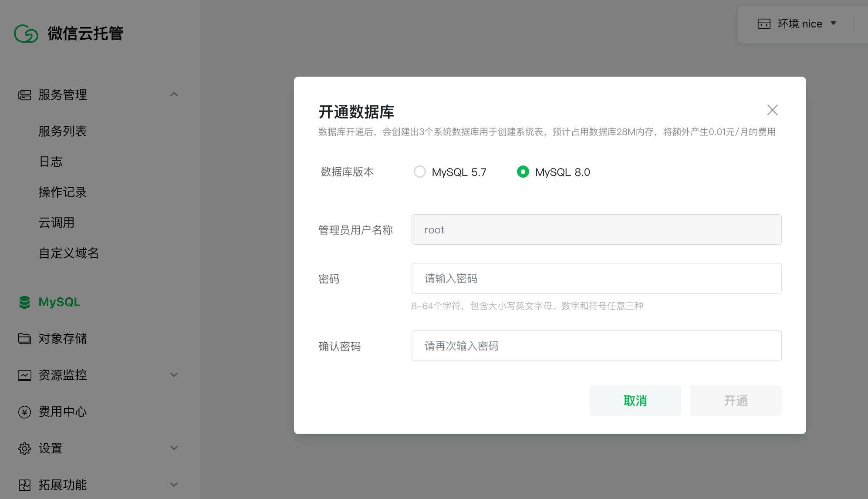Image resolution: width=868 pixels, height=499 pixels.
Task: Click the 对象存储 folder icon
Action: [x=24, y=338]
